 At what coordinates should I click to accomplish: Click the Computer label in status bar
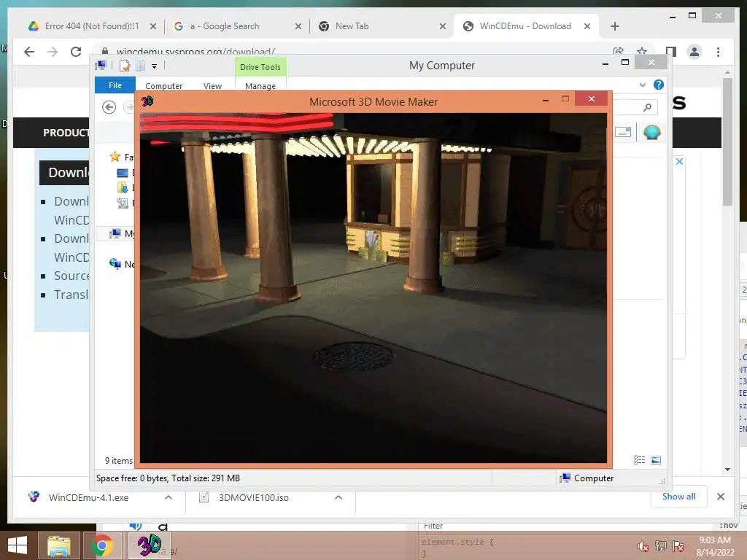[594, 478]
